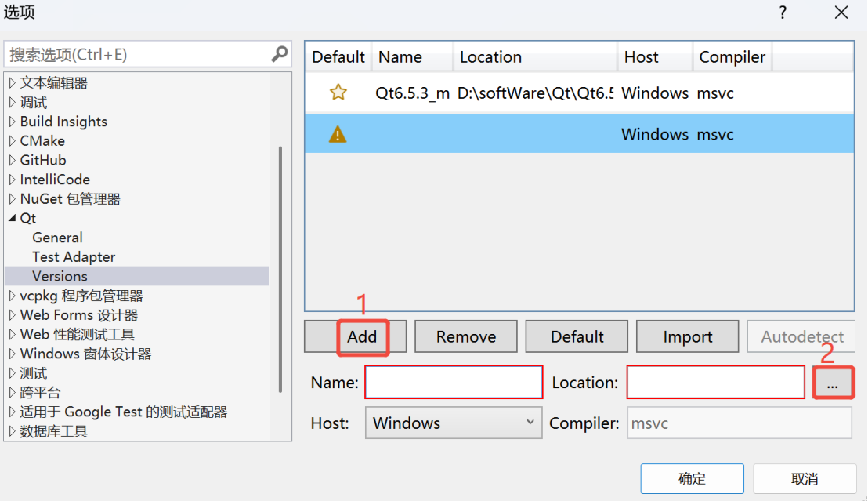The image size is (868, 501).
Task: Click the search magnifier icon
Action: click(279, 54)
